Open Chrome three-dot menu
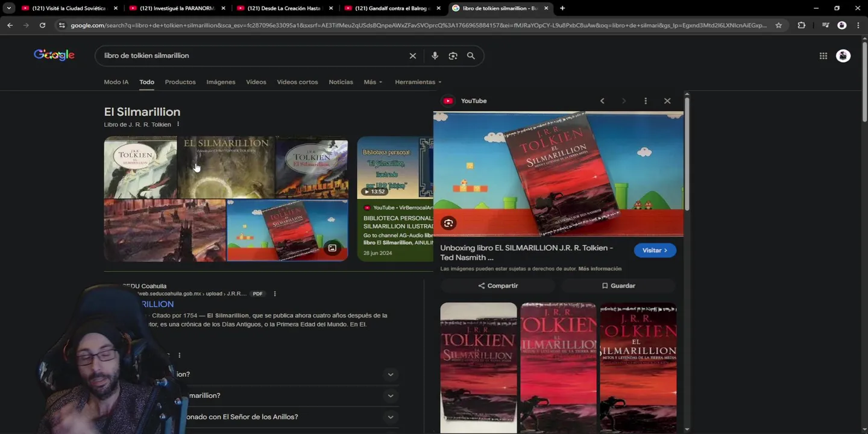This screenshot has width=868, height=434. 858,25
